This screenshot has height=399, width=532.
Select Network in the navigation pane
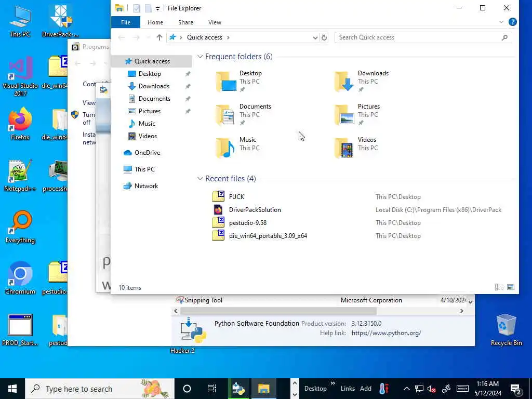146,186
